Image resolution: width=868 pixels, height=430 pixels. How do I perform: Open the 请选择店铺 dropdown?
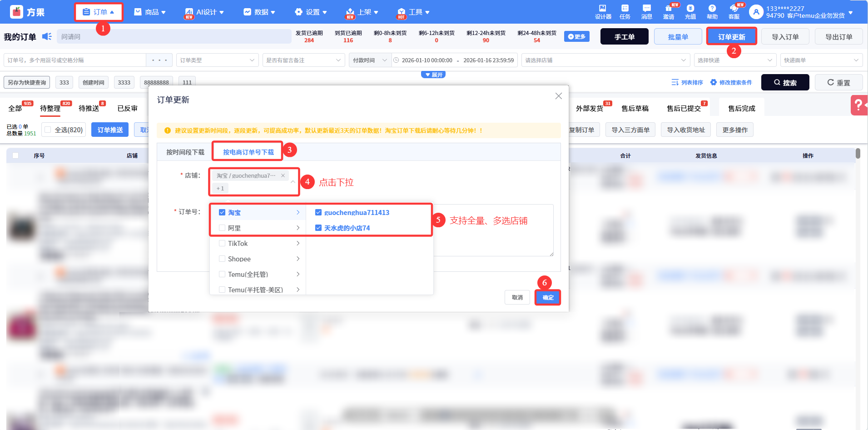tap(606, 60)
